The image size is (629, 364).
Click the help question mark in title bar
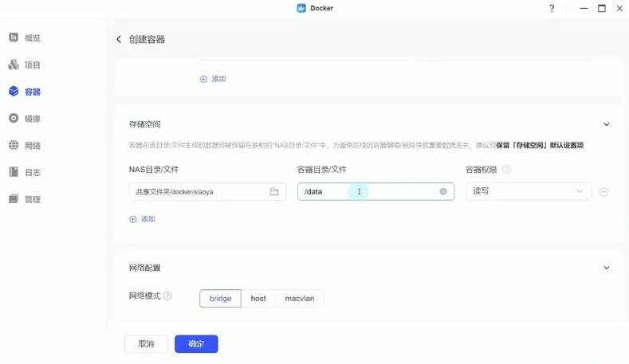click(x=552, y=9)
